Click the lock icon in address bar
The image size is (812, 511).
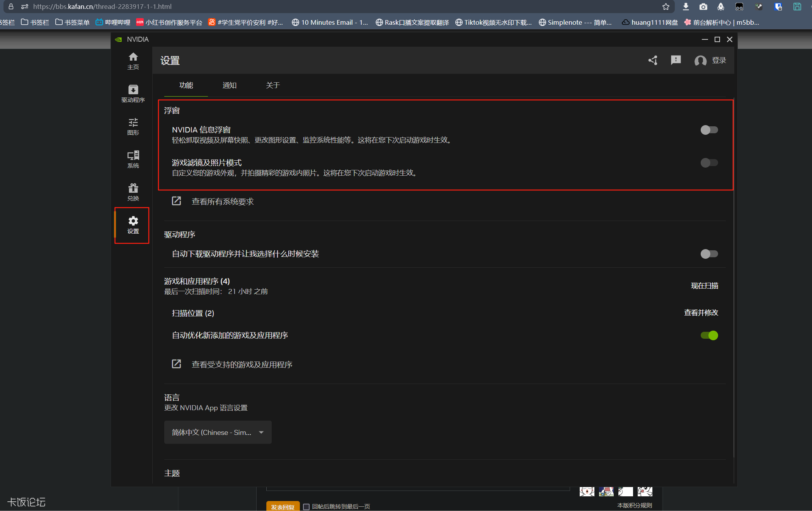coord(11,7)
